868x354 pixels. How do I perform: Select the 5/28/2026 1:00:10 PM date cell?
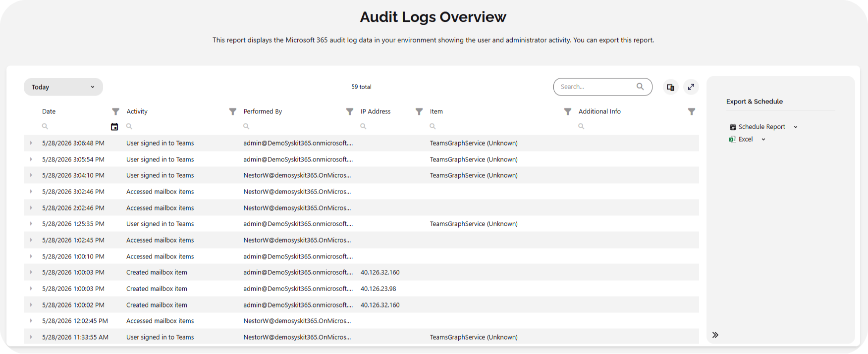pos(73,256)
